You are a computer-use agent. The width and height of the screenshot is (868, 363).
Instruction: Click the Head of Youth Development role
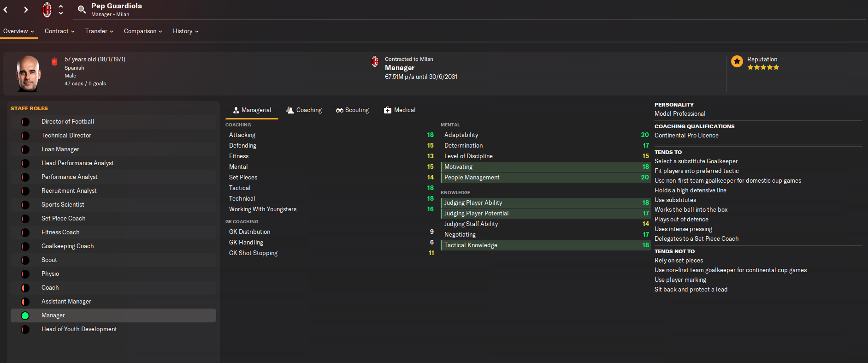(x=79, y=329)
